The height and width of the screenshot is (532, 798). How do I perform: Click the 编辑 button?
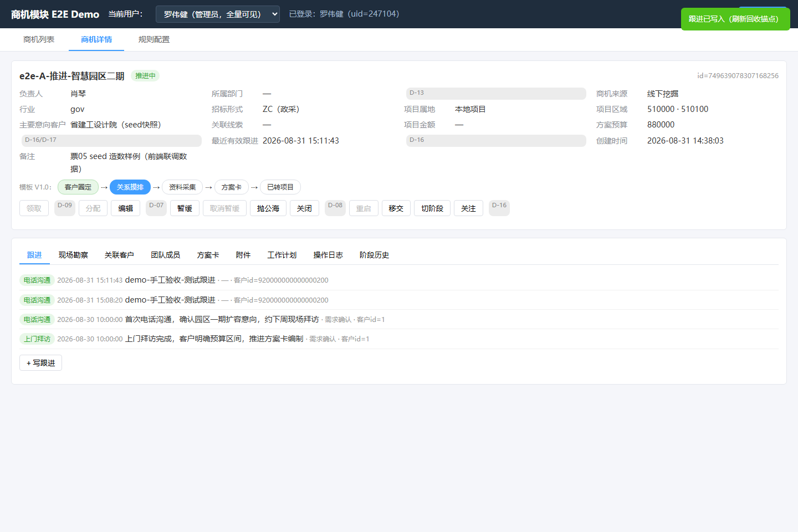click(126, 208)
